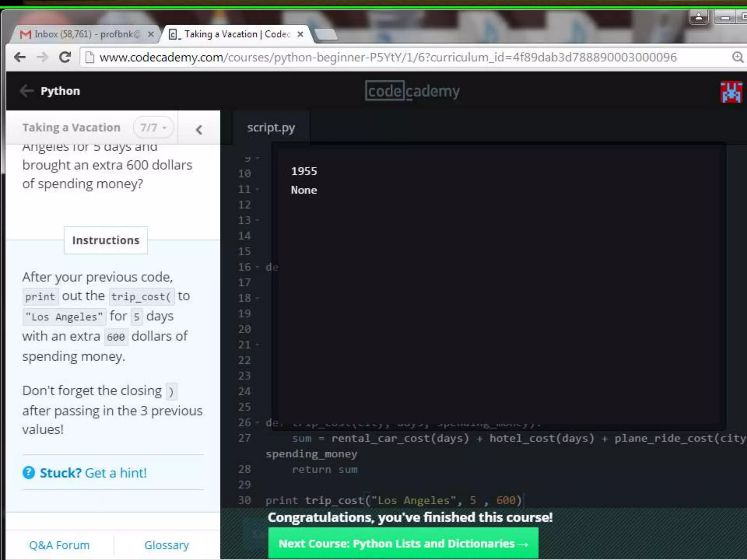Open the zoom magnifier in address bar
The image size is (747, 560).
pos(738,57)
